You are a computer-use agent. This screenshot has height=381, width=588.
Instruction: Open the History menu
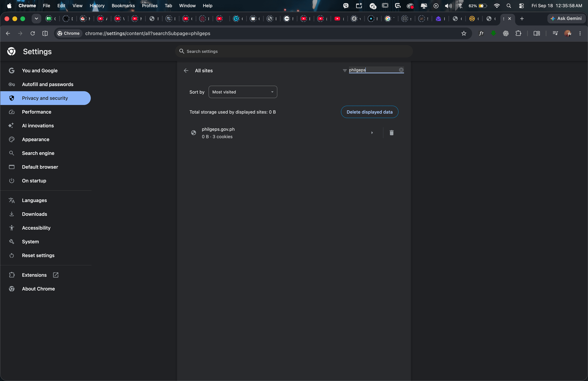[x=97, y=6]
